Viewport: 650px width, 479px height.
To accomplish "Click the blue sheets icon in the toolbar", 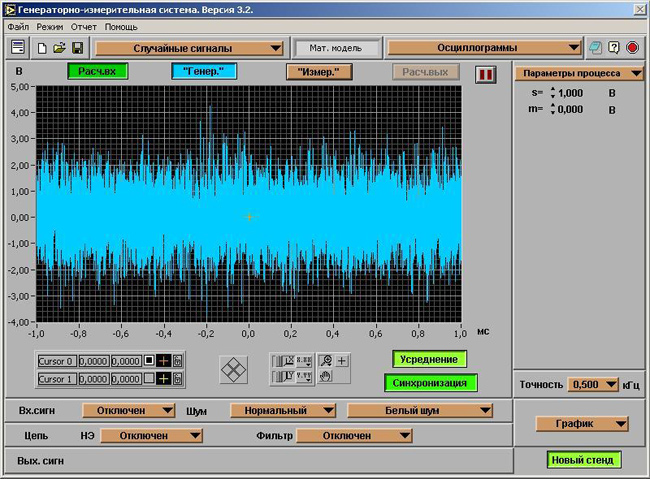I will coord(596,48).
